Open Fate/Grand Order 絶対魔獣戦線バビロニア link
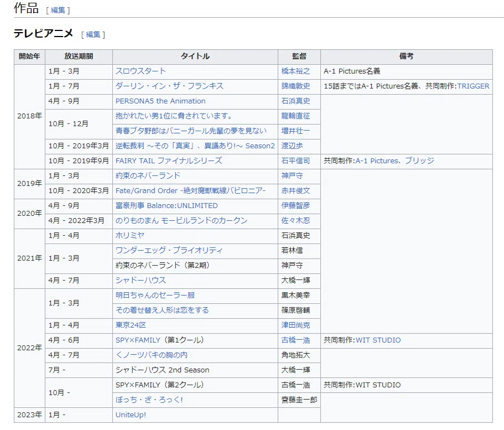This screenshot has width=504, height=430. click(190, 191)
